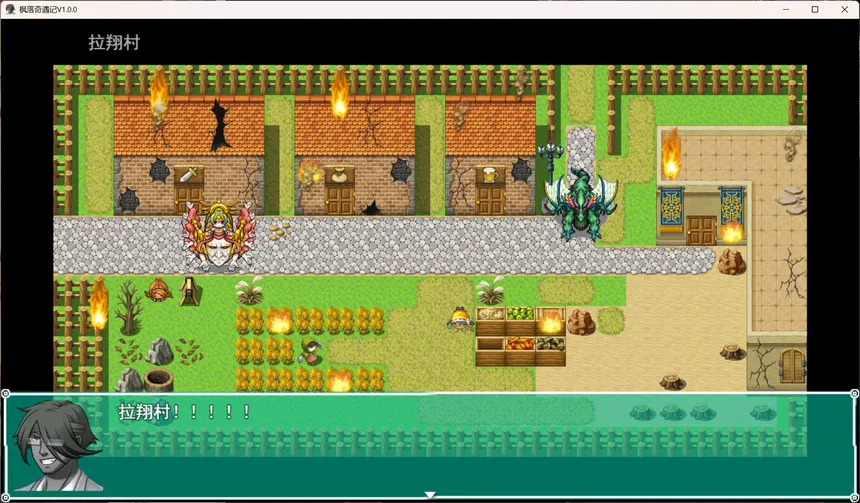This screenshot has height=503, width=860.
Task: Click the blonde villager beside the market stall
Action: coord(460,319)
